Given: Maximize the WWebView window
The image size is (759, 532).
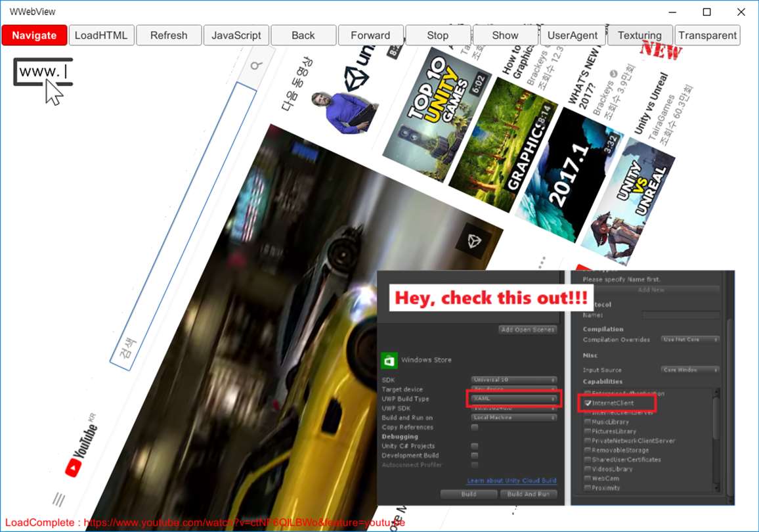Looking at the screenshot, I should point(706,12).
